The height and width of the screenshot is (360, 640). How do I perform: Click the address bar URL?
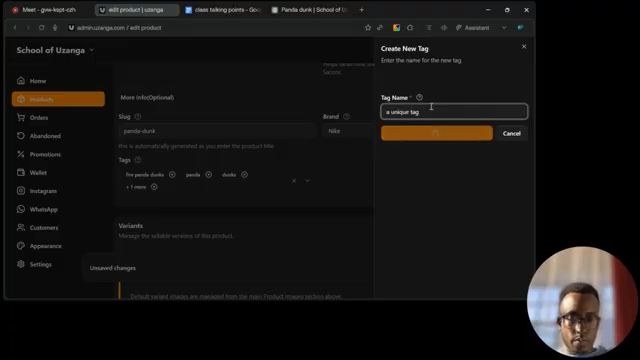[119, 28]
